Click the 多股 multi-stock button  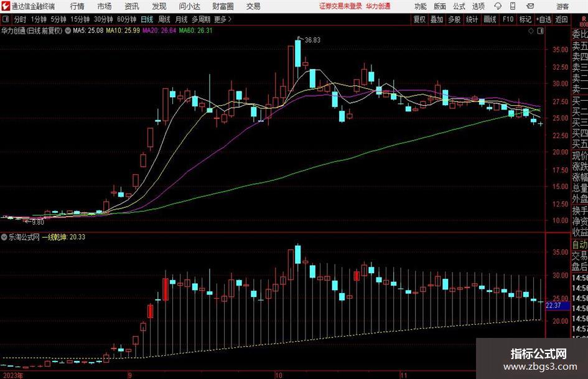point(454,19)
